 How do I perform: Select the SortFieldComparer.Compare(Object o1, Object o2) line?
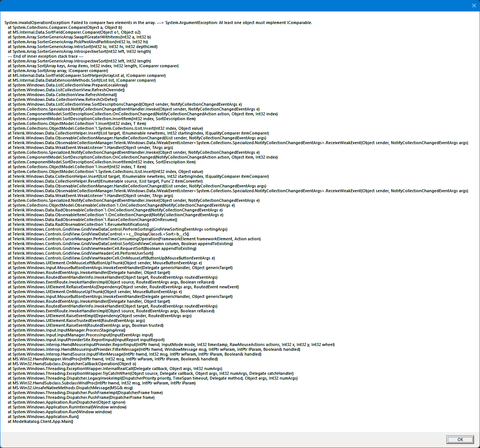[74, 32]
